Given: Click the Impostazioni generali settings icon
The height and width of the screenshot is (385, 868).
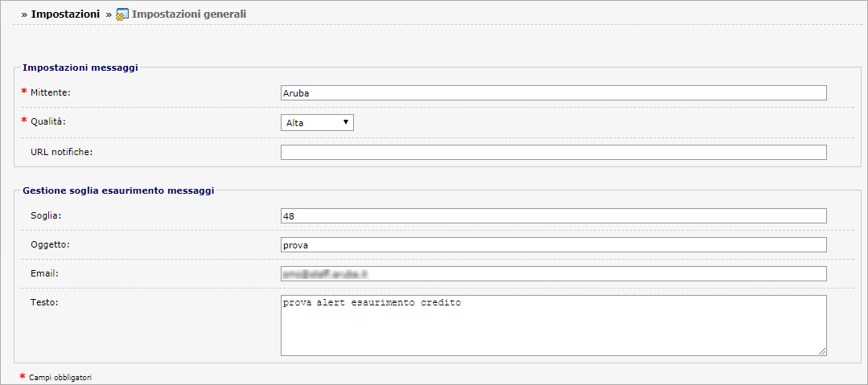Looking at the screenshot, I should [x=122, y=15].
